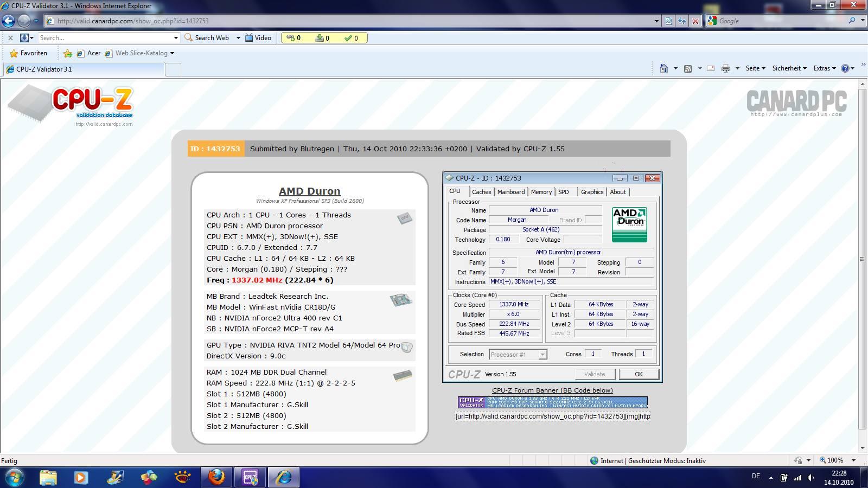
Task: Open the Acer favorites link
Action: coord(88,53)
